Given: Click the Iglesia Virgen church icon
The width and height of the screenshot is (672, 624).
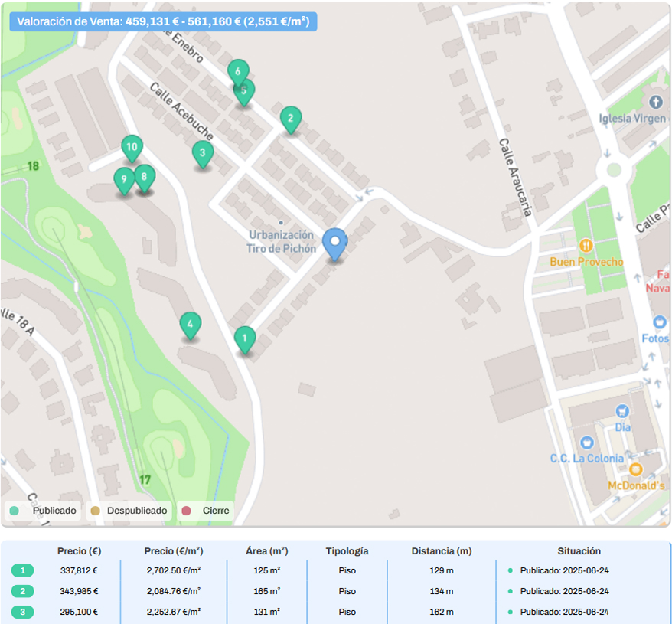Looking at the screenshot, I should [655, 102].
